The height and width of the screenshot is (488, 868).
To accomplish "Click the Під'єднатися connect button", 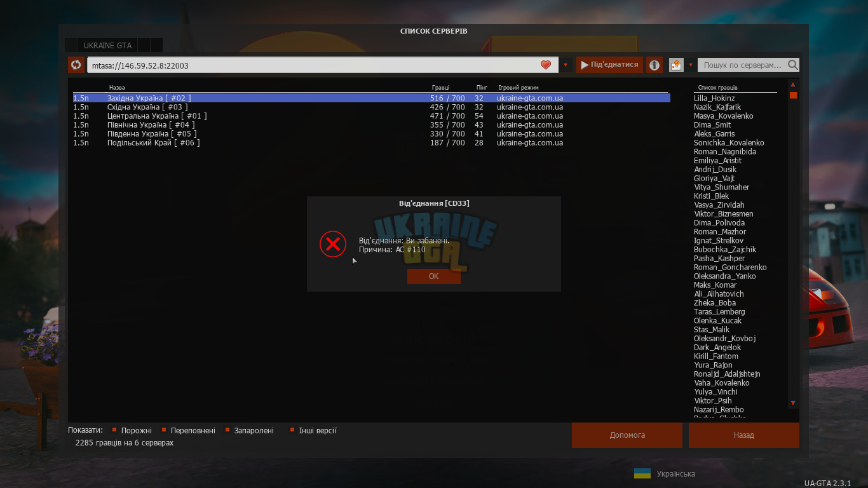I will click(x=609, y=65).
